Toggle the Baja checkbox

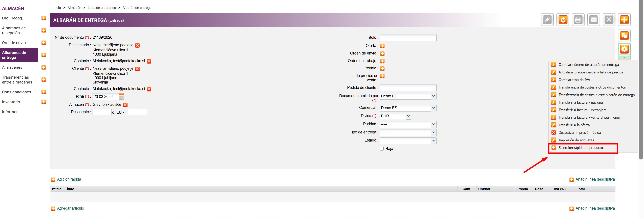coord(382,149)
